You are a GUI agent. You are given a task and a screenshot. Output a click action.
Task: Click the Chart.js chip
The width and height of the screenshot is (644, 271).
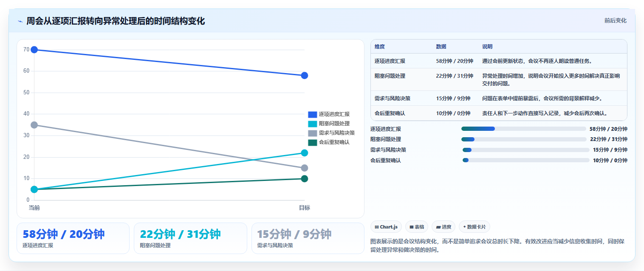(x=386, y=227)
